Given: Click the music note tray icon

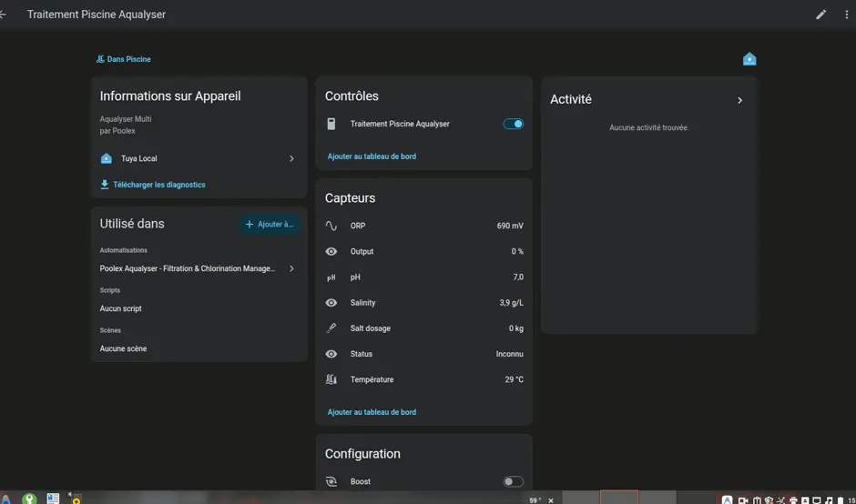Looking at the screenshot, I should [x=829, y=500].
